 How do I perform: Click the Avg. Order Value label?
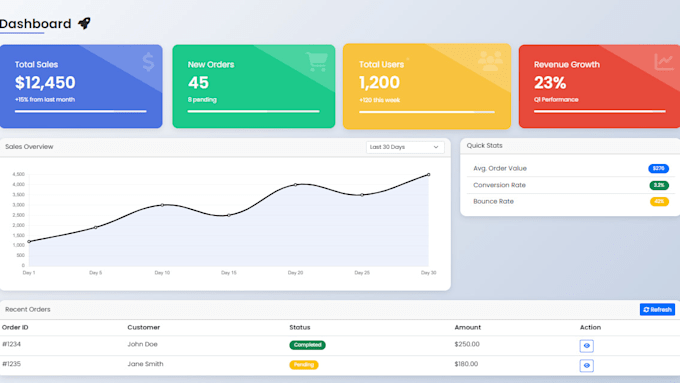coord(500,168)
